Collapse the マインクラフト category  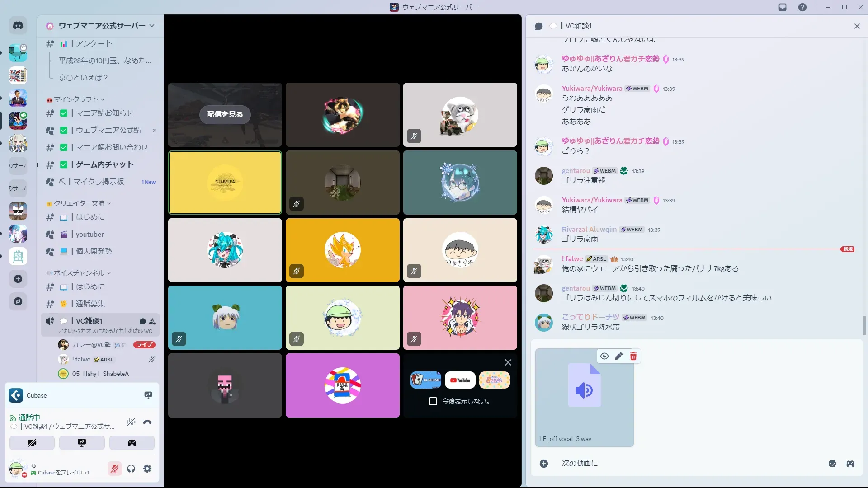[x=76, y=99]
